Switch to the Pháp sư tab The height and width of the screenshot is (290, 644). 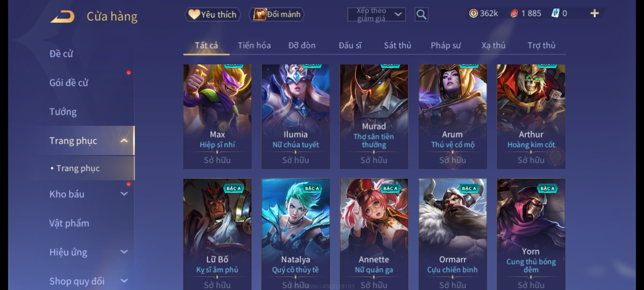[x=446, y=45]
